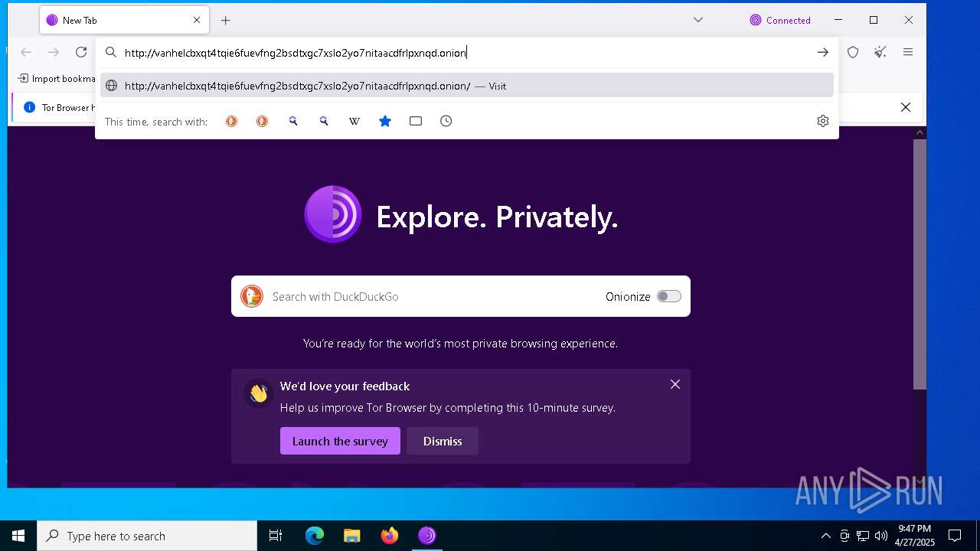Open the shield security level icon
The image size is (980, 551).
pos(853,52)
